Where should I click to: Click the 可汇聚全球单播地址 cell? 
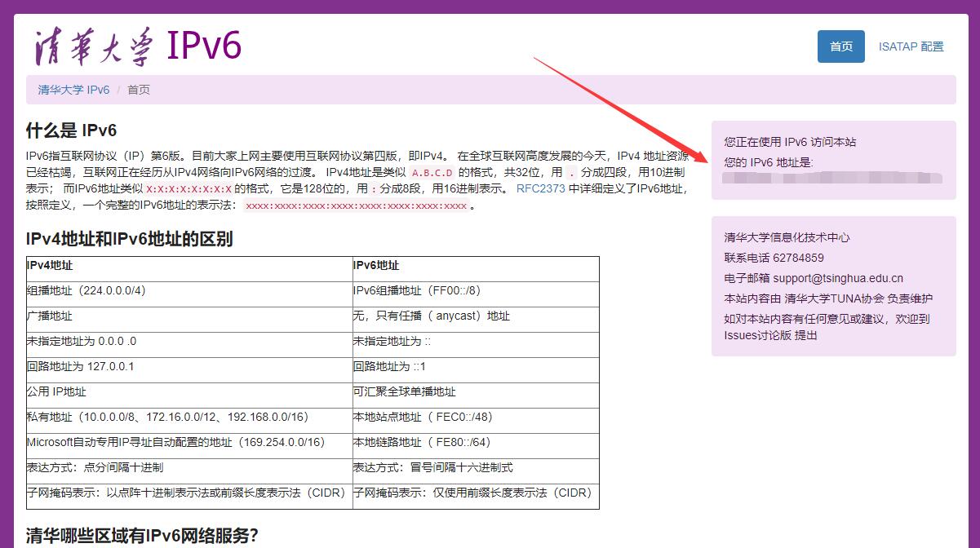(476, 395)
